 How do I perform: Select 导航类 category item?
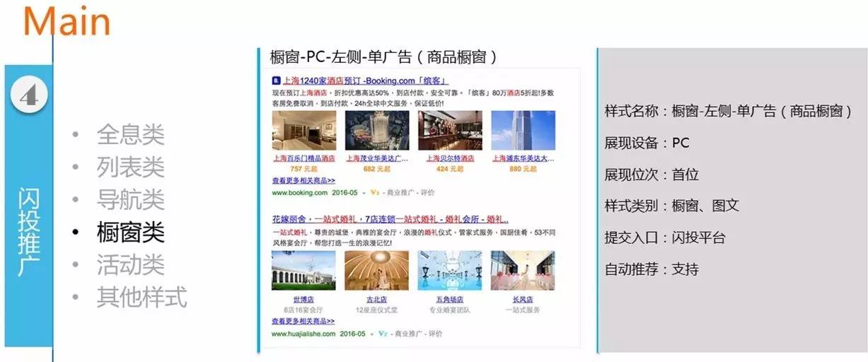(x=130, y=199)
